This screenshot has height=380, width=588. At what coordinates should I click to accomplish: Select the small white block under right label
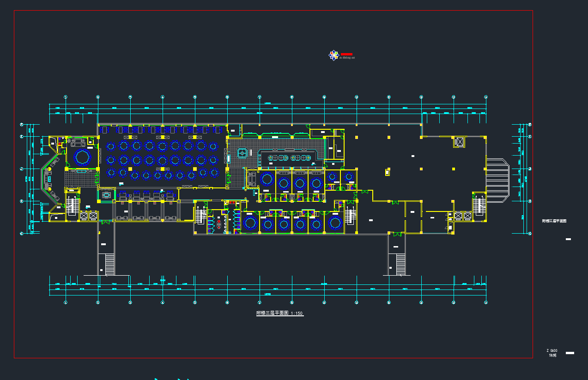568,239
